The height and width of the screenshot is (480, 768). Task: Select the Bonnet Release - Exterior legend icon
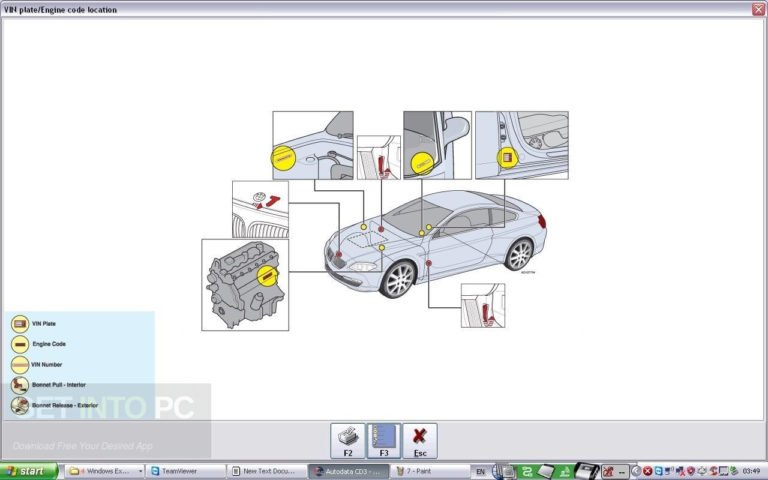20,406
